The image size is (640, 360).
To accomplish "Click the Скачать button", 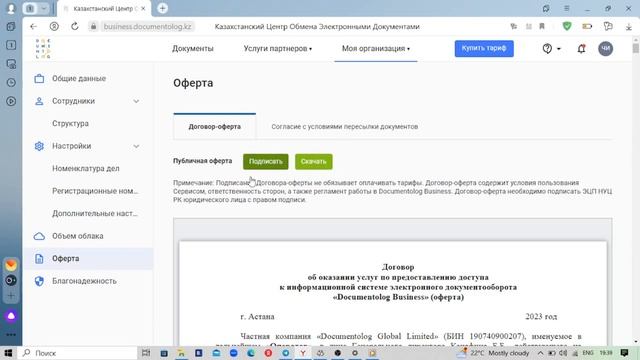I will pos(313,162).
